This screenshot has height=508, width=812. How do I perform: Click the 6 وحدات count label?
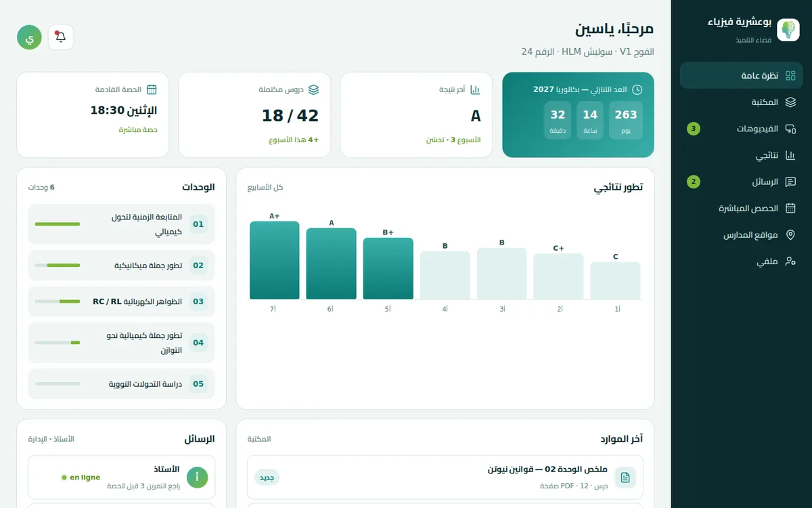point(41,187)
